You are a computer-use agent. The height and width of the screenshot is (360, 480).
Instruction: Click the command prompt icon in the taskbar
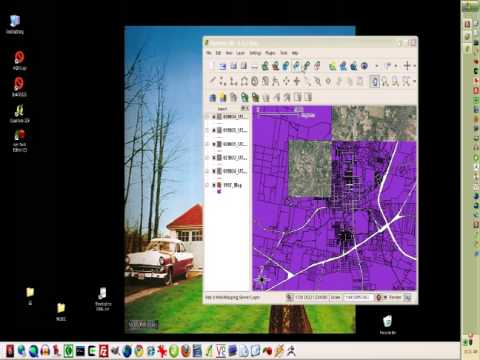click(80, 351)
